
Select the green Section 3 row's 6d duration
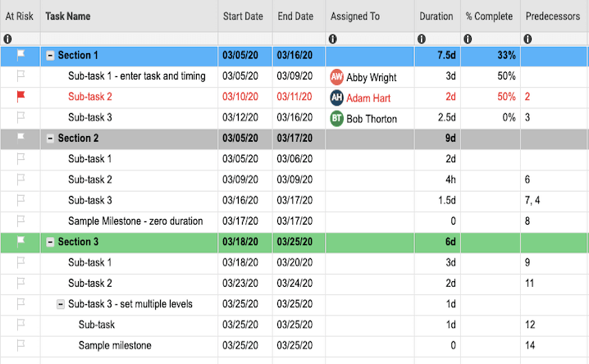(x=450, y=241)
